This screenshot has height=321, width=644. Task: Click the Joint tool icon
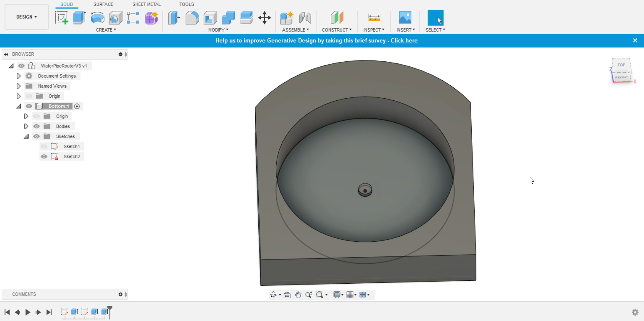(x=305, y=17)
